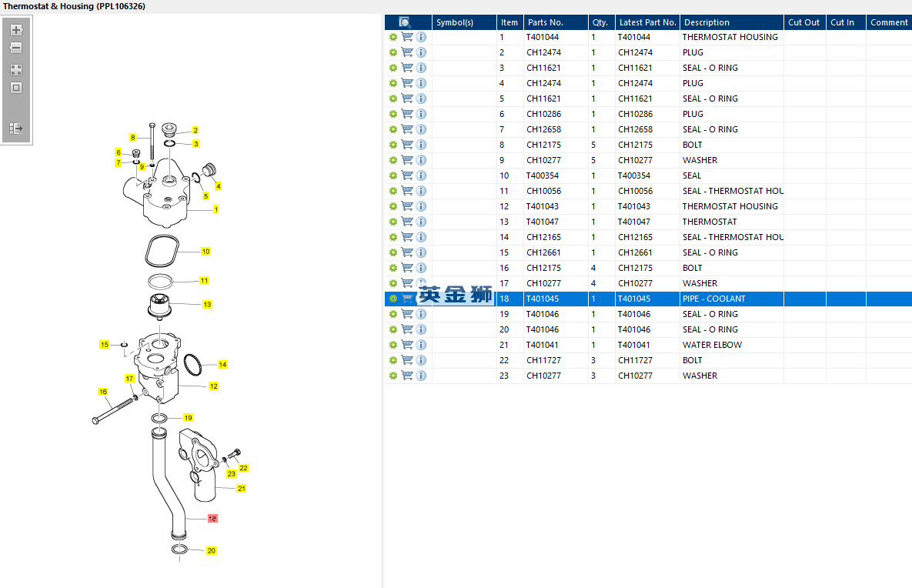This screenshot has width=912, height=588.
Task: Click the gear icon for item 6 CH10286
Action: click(x=393, y=114)
